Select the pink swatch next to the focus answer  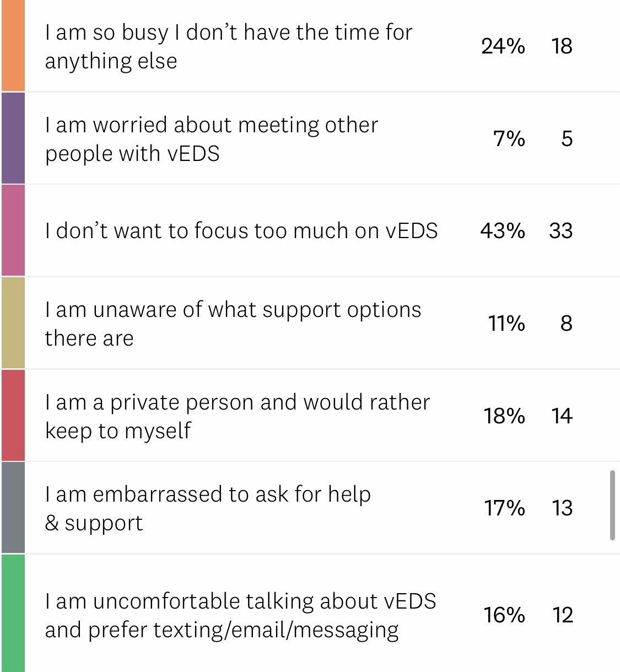[x=13, y=230]
